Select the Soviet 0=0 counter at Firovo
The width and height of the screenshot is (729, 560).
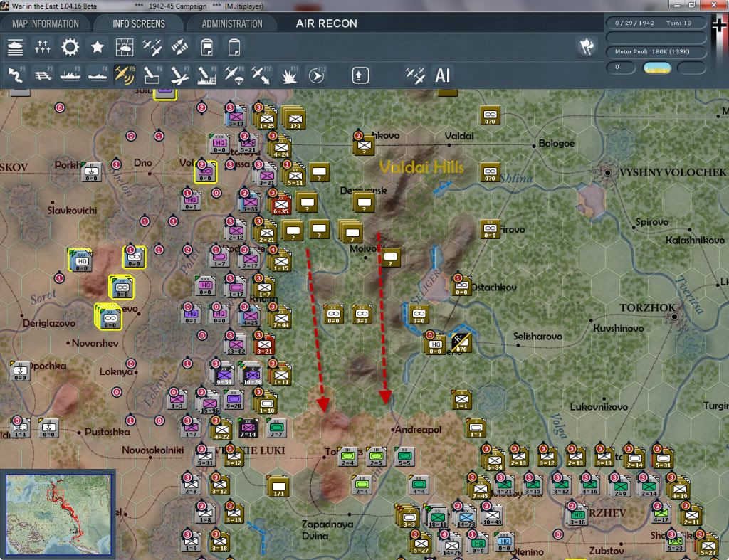tap(490, 230)
